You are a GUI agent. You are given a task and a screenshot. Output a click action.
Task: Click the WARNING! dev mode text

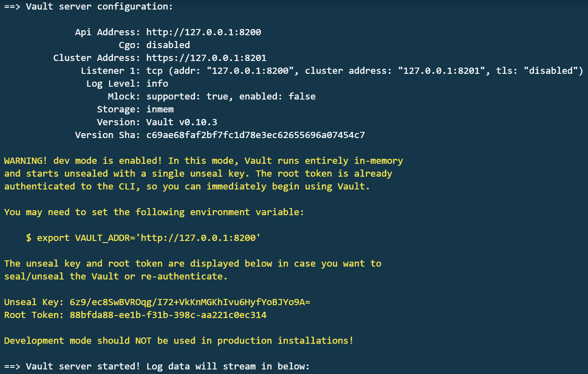coord(83,161)
